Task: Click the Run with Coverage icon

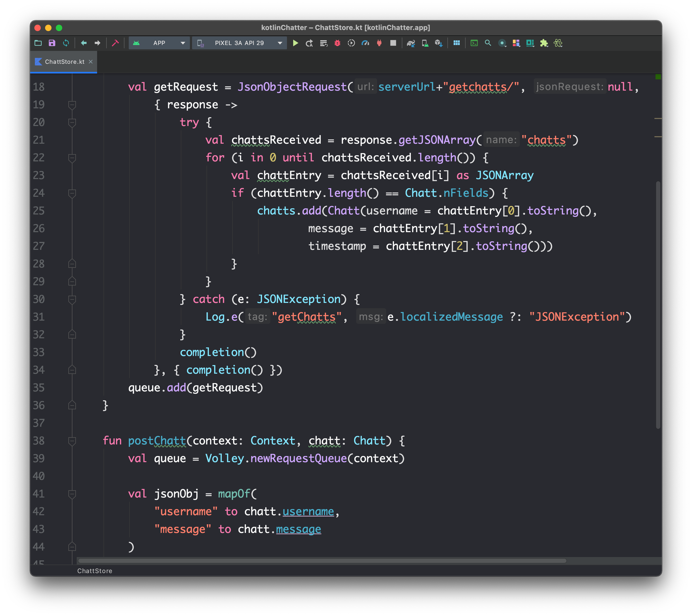Action: click(x=351, y=43)
